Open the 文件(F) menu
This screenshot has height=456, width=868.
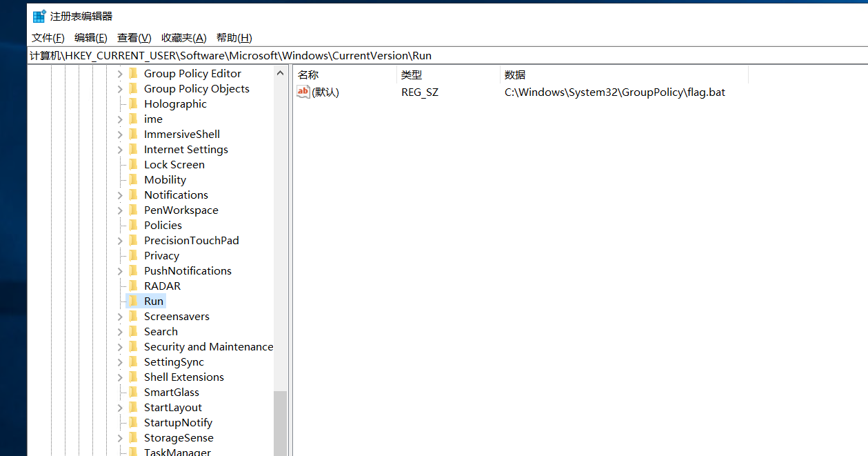[48, 38]
